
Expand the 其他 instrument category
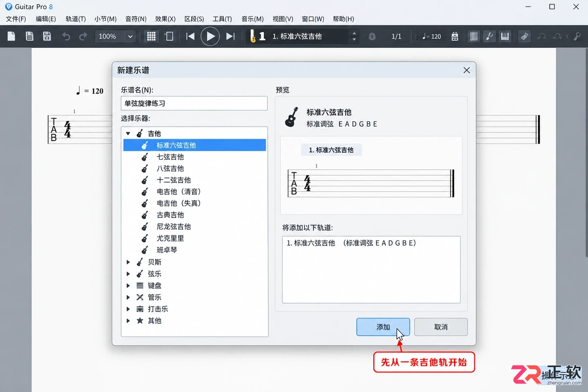tap(128, 321)
